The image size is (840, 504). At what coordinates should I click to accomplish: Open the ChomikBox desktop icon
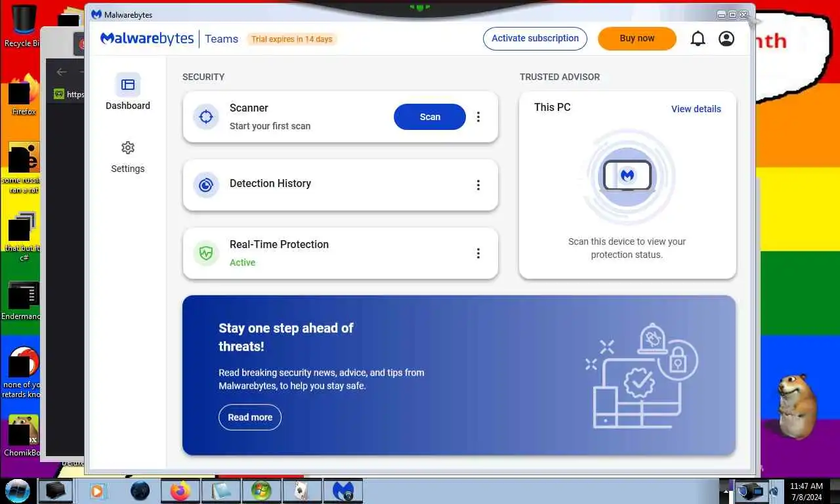click(x=22, y=435)
